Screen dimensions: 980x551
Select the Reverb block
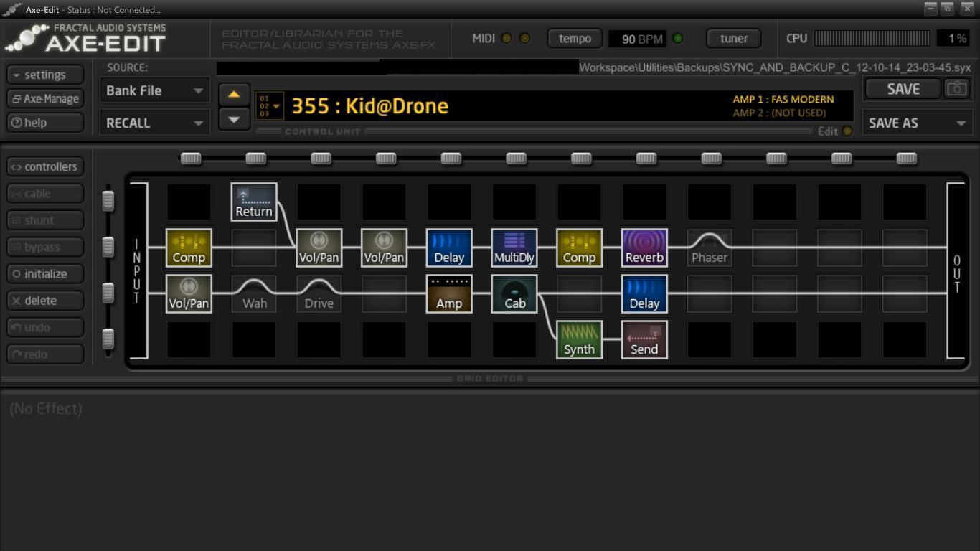coord(644,248)
